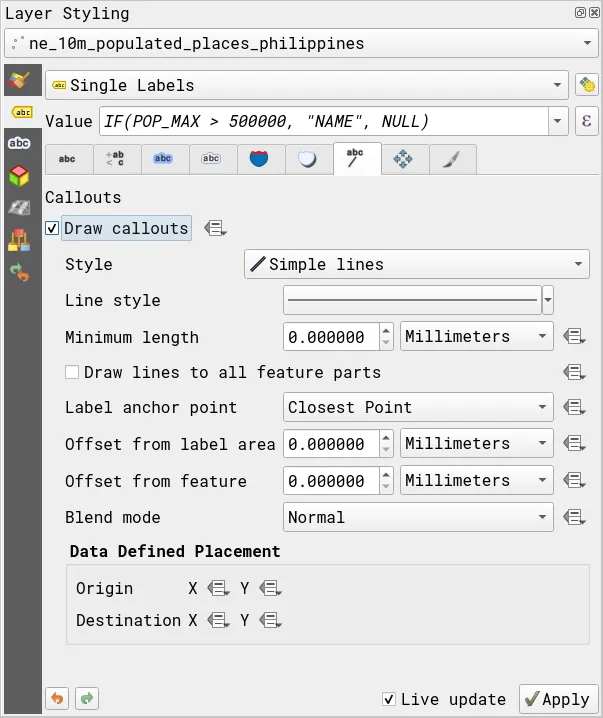Expand the label Value field dropdown arrow

558,121
